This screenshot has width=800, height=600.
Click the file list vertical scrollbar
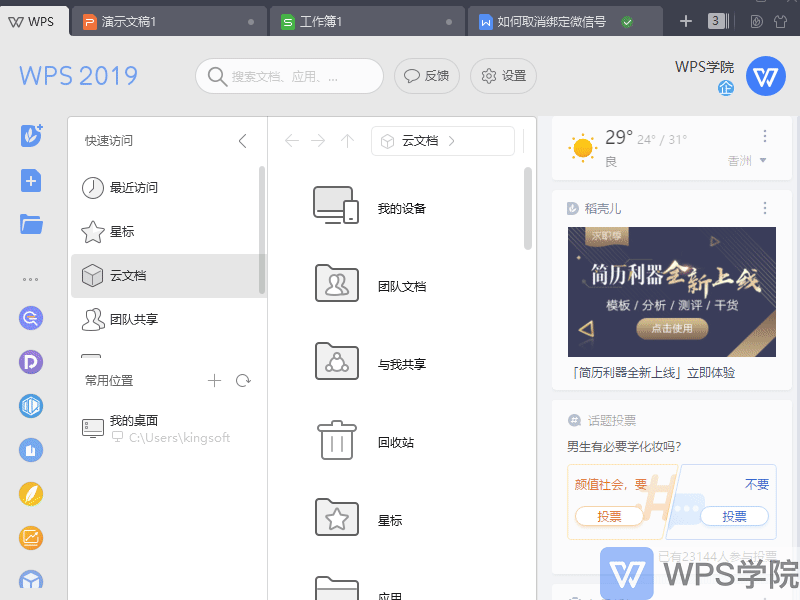(x=528, y=209)
